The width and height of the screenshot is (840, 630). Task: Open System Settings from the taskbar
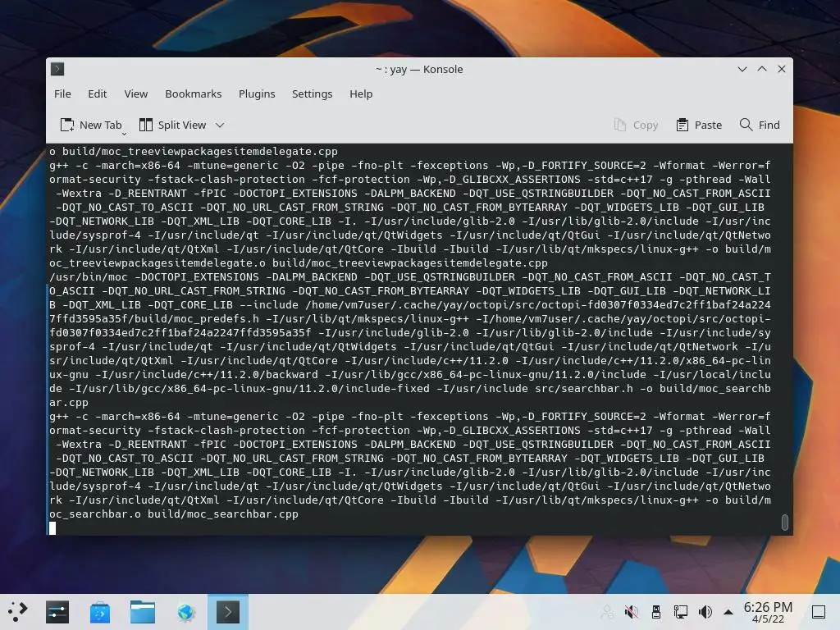click(x=57, y=612)
